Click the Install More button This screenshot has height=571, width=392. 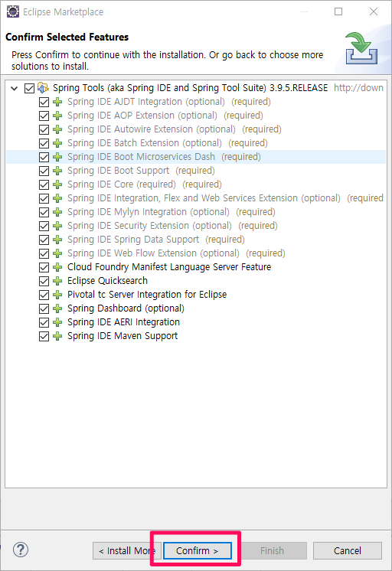(127, 550)
